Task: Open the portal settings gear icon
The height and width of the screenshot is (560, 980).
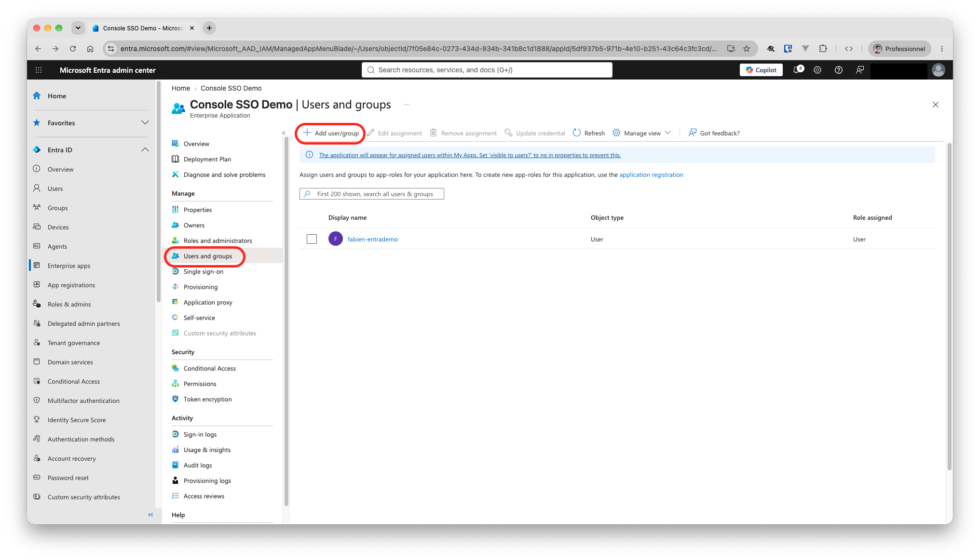Action: [x=817, y=70]
